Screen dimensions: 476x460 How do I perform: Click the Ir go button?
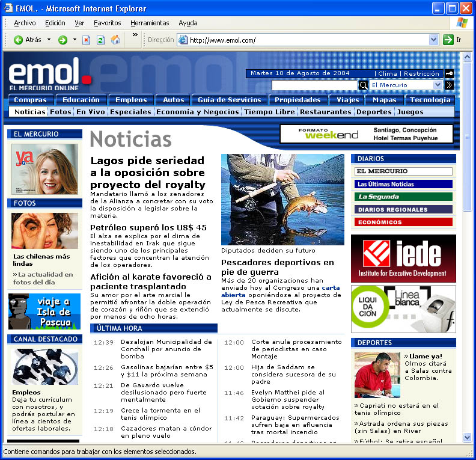[452, 40]
